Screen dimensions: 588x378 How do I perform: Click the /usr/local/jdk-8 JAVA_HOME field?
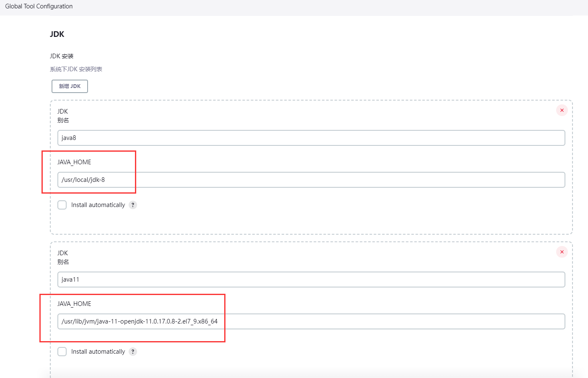click(x=311, y=180)
